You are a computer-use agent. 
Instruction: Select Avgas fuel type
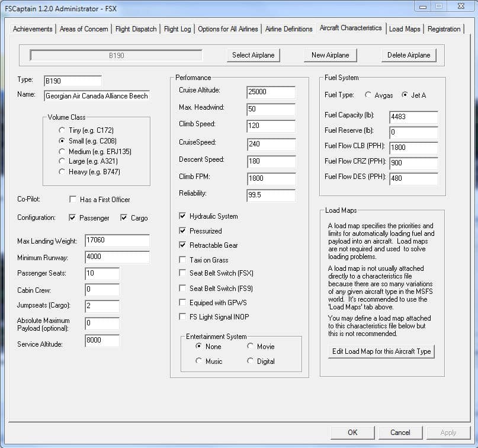point(368,95)
